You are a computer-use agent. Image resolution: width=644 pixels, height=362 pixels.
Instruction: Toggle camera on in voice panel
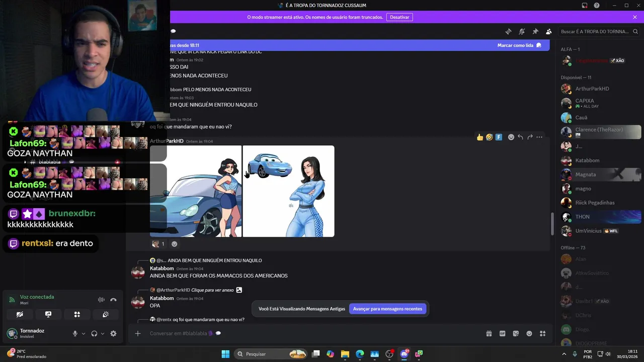click(x=20, y=314)
